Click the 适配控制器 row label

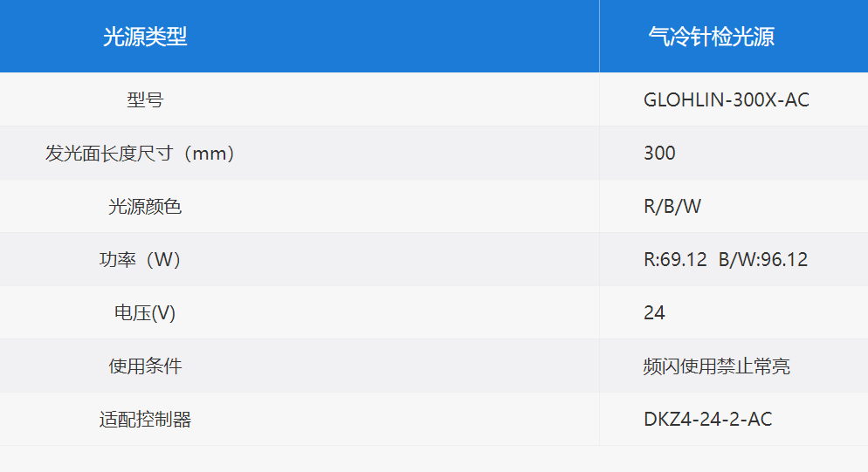[x=145, y=420]
